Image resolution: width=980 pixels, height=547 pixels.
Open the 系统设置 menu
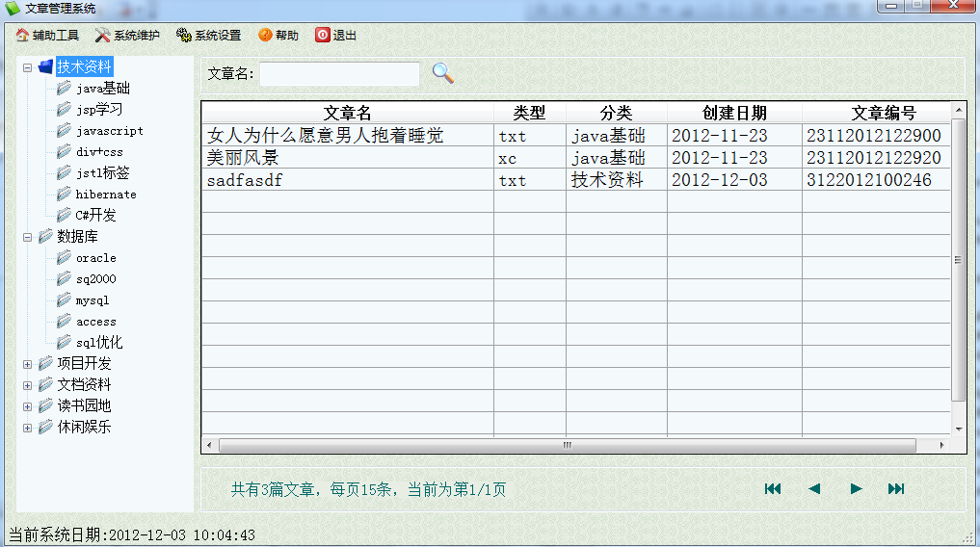tap(209, 35)
